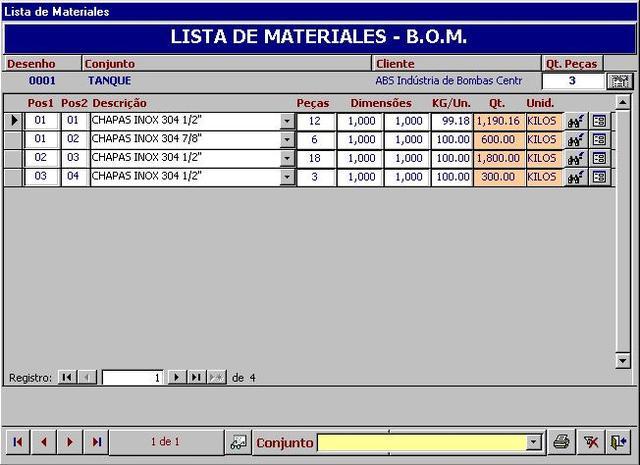Click Peças field with value 12
Screen dimensions: 640x465
[315, 121]
